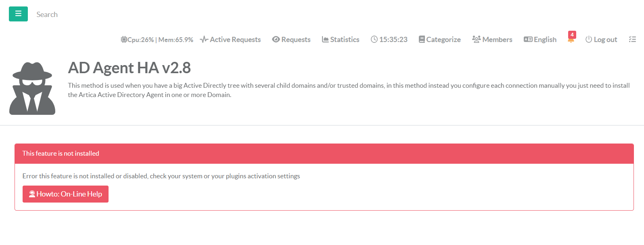644x245 pixels.
Task: Click the error message about plugins activation
Action: tap(161, 176)
